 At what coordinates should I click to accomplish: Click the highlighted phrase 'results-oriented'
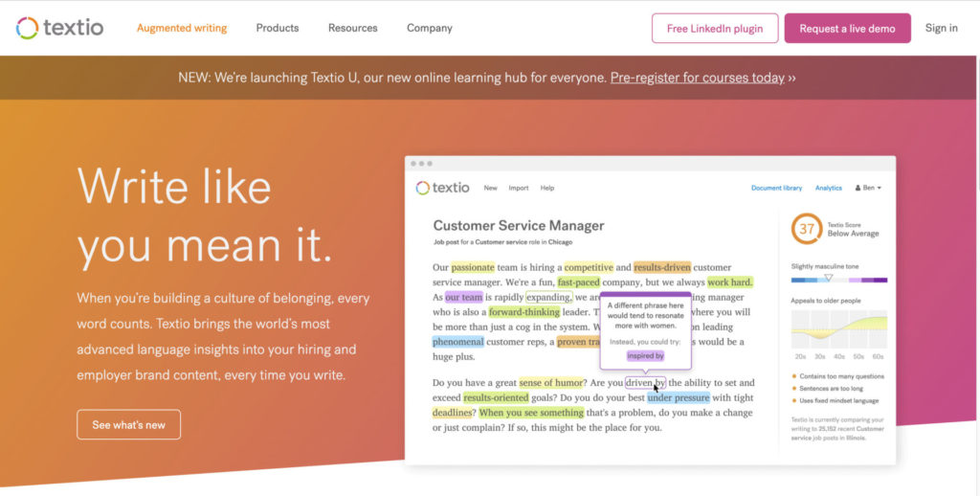[x=496, y=397]
